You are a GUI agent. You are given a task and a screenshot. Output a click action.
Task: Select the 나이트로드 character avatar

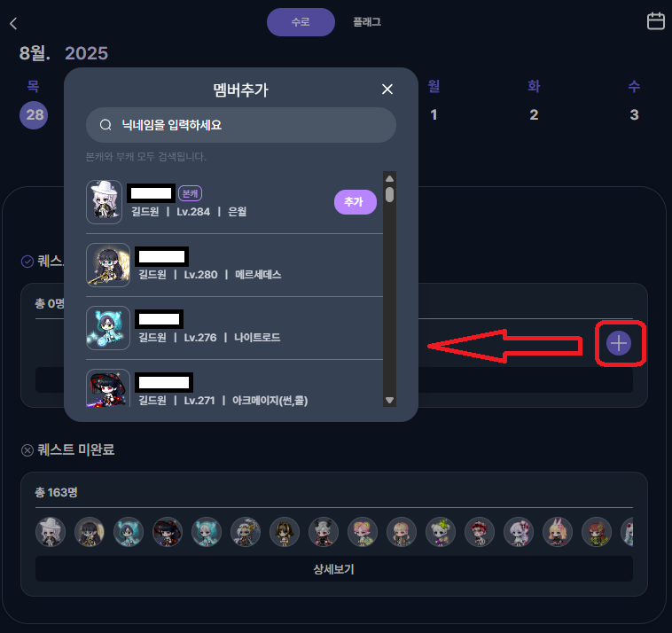pos(108,328)
